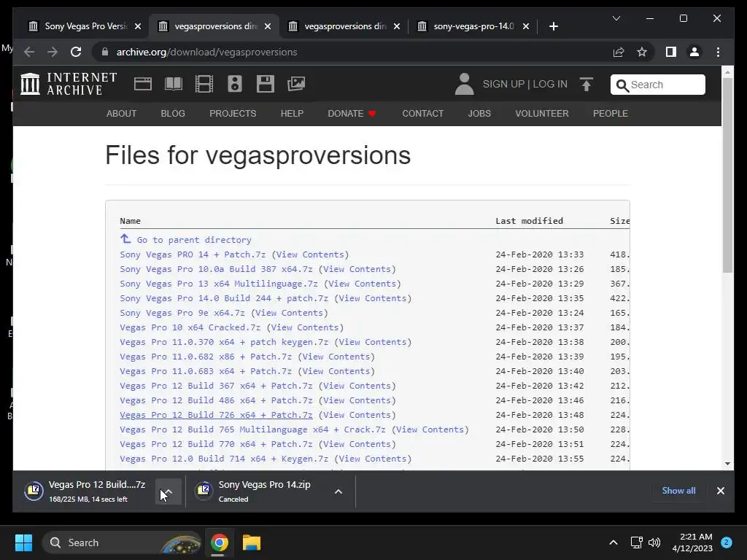747x560 pixels.
Task: Open the CONTACT menu item
Action: (x=422, y=113)
